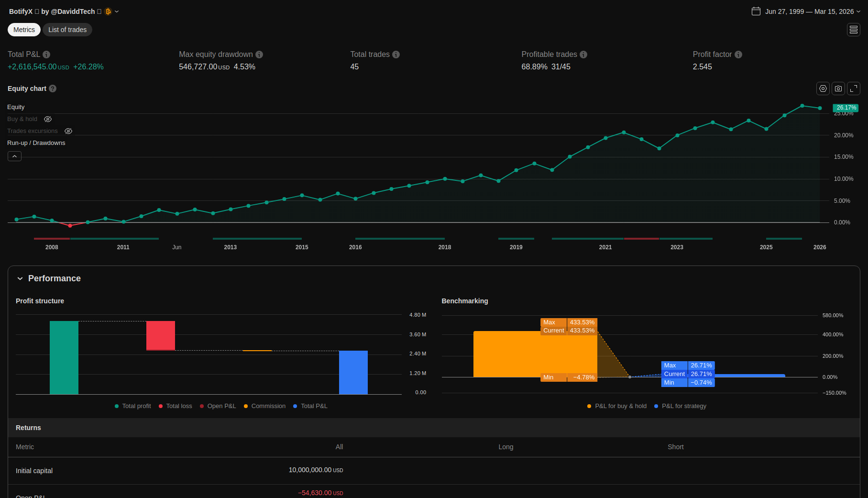The image size is (868, 498).
Task: Open the equity chart settings icon
Action: click(x=823, y=89)
